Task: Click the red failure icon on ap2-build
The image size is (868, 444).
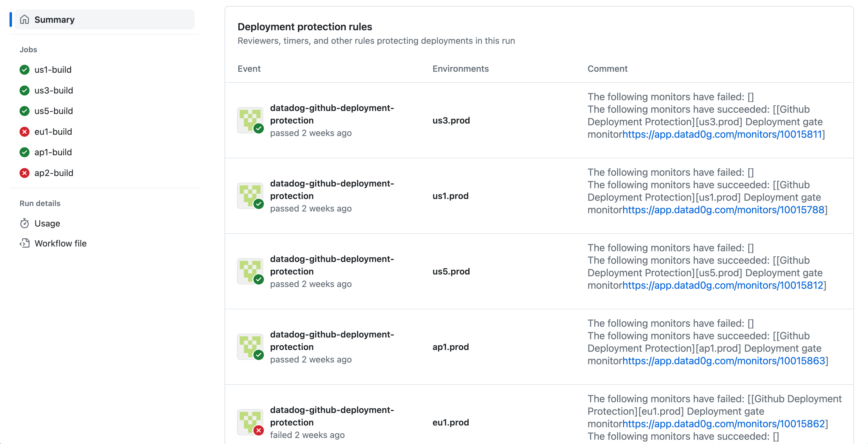Action: [24, 173]
